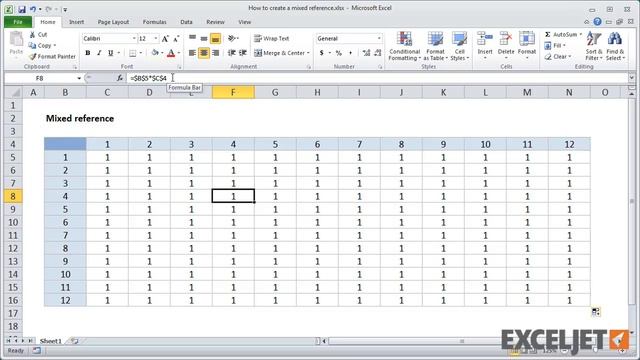This screenshot has width=640, height=360.
Task: Switch to the Insert tab
Action: (76, 22)
